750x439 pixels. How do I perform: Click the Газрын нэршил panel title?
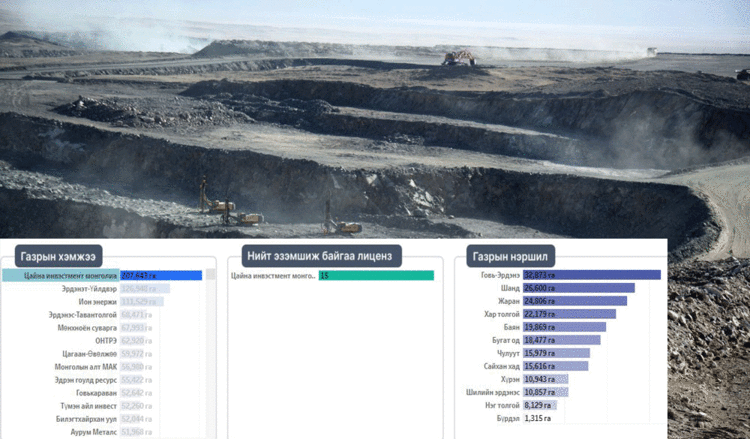coord(510,255)
